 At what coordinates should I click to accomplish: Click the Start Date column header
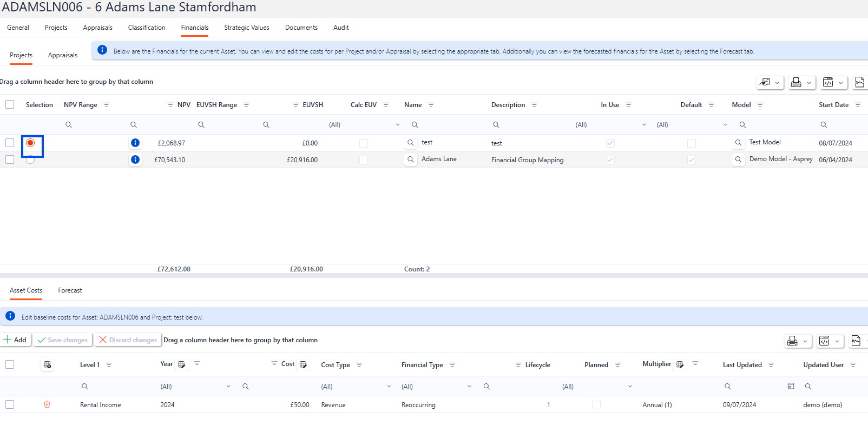[833, 105]
